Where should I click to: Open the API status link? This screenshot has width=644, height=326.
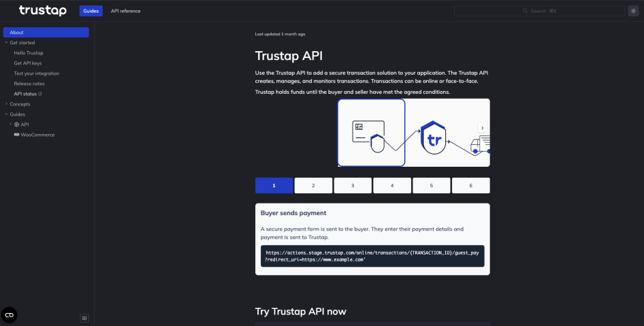(x=25, y=94)
